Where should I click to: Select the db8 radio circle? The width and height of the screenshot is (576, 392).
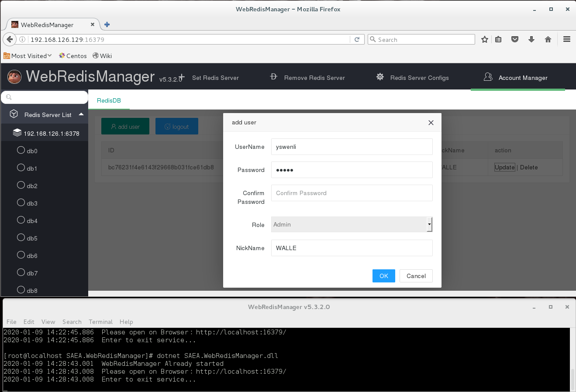(x=21, y=290)
